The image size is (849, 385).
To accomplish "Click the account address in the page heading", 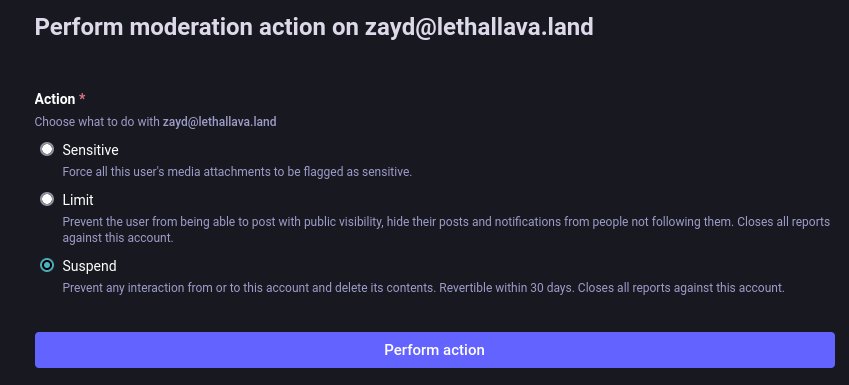I will 479,27.
